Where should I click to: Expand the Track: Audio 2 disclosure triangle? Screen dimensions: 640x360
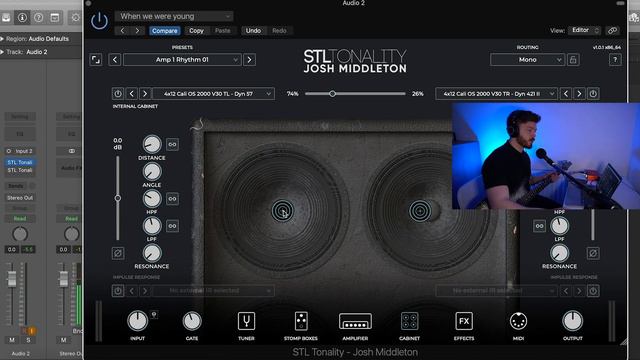pos(2,52)
